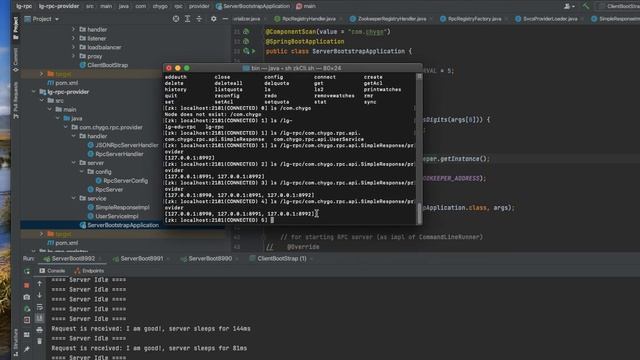Open the Endpoints tab in Run panel
640x360 pixels.
click(89, 271)
